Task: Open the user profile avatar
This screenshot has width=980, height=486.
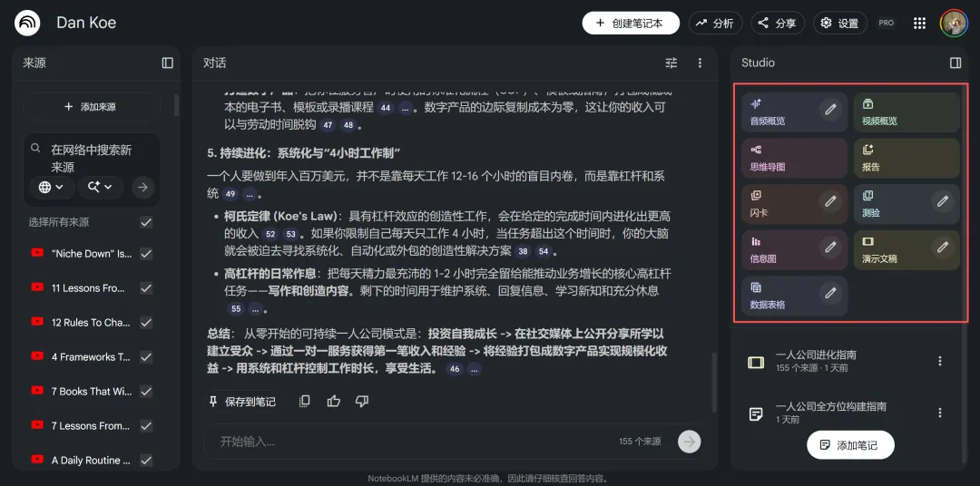Action: (954, 23)
